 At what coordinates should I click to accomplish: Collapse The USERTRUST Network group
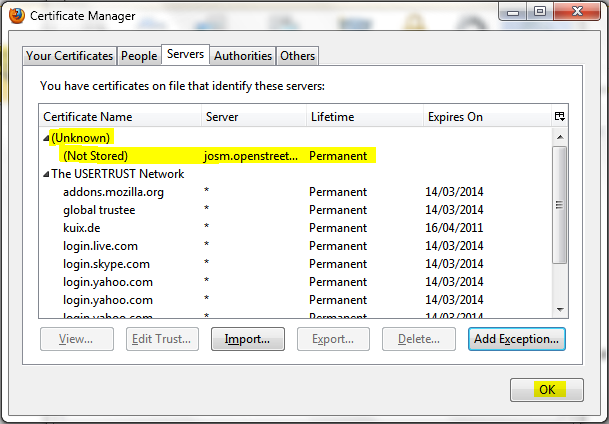(45, 174)
